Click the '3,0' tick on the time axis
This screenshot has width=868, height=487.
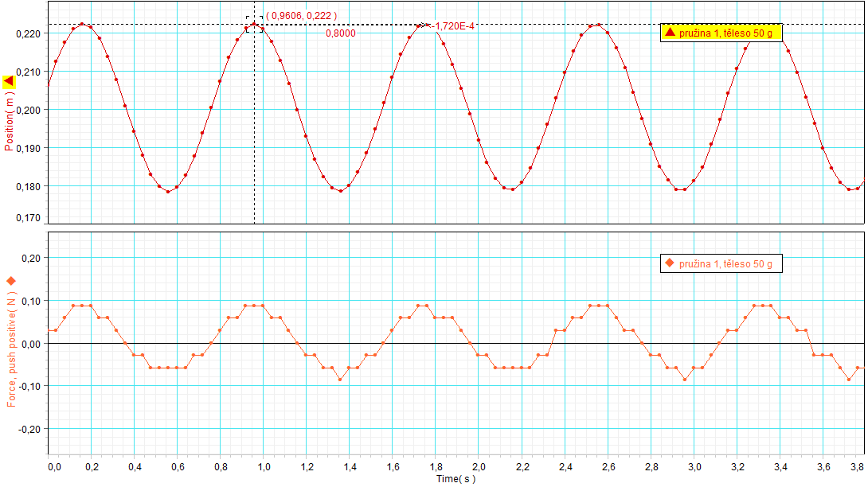click(694, 467)
